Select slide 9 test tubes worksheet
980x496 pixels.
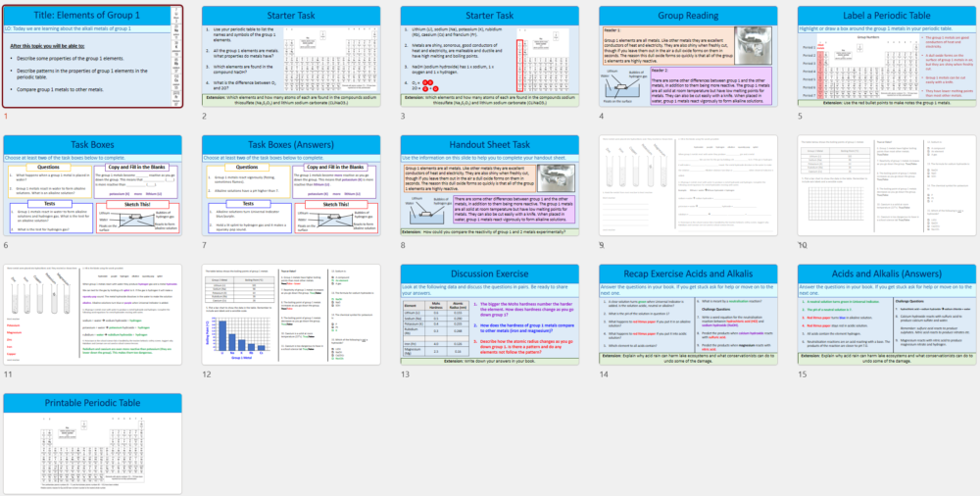coord(688,186)
